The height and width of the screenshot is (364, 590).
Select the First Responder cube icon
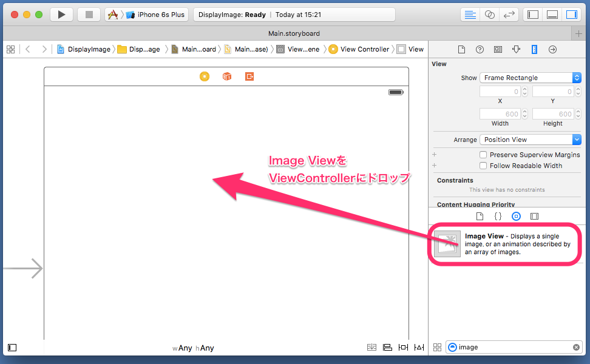pyautogui.click(x=227, y=76)
